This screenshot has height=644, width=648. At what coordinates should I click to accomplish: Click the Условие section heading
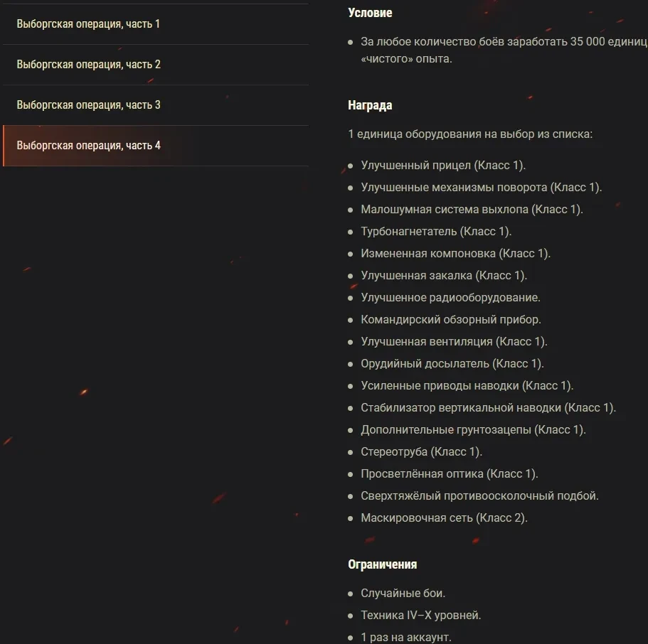[370, 13]
